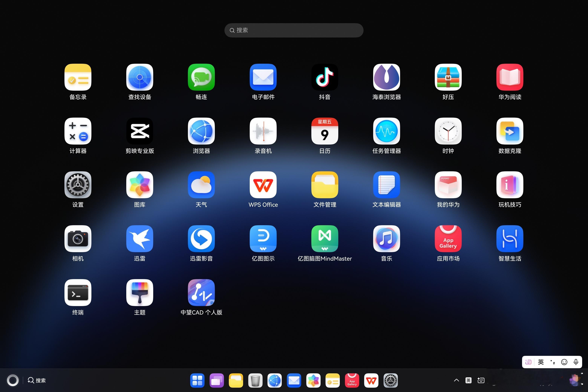Open 华为阅读 reading app

[510, 77]
